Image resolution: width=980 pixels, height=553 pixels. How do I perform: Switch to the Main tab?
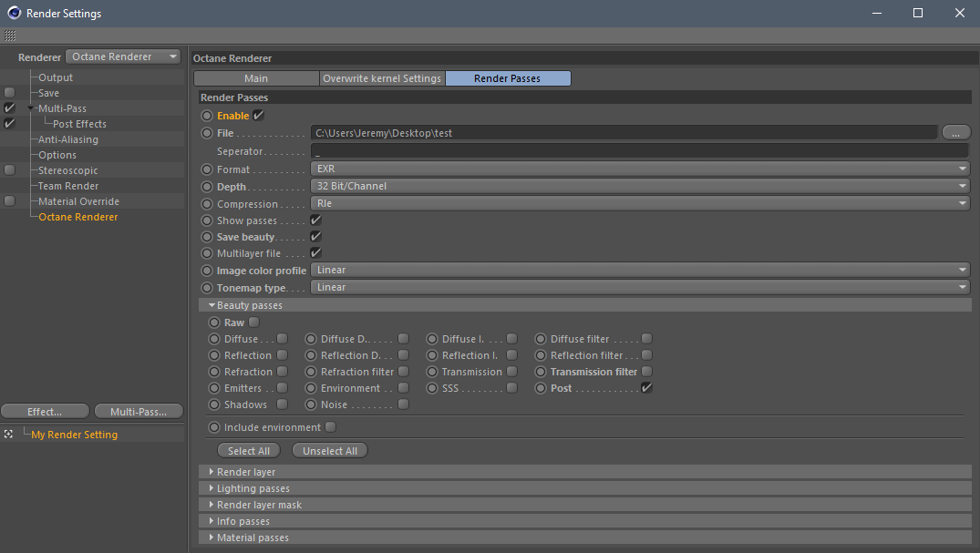256,78
